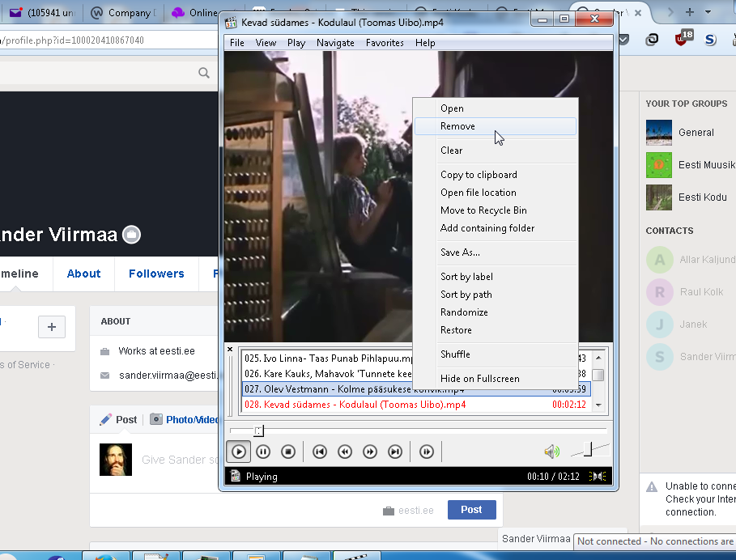Screen dimensions: 736x560
Task: Click the frame step button
Action: [427, 452]
